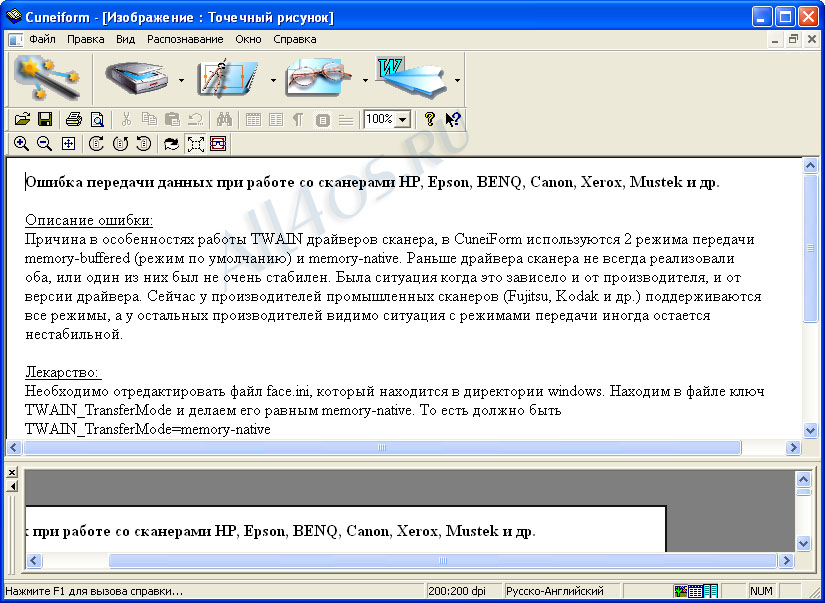Click the text pane horizontal scroll right arrow
The height and width of the screenshot is (603, 825).
click(x=793, y=448)
